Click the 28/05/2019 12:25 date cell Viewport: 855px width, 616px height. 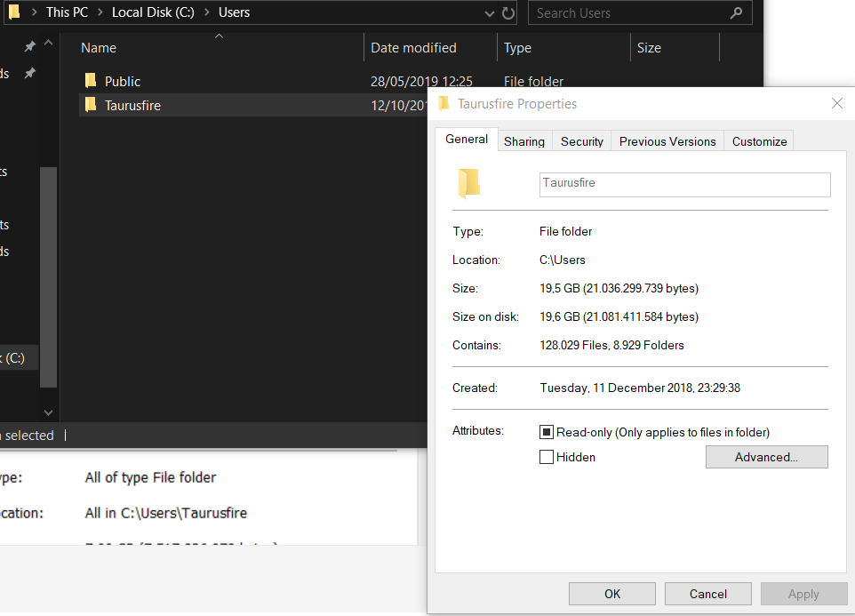(x=421, y=81)
